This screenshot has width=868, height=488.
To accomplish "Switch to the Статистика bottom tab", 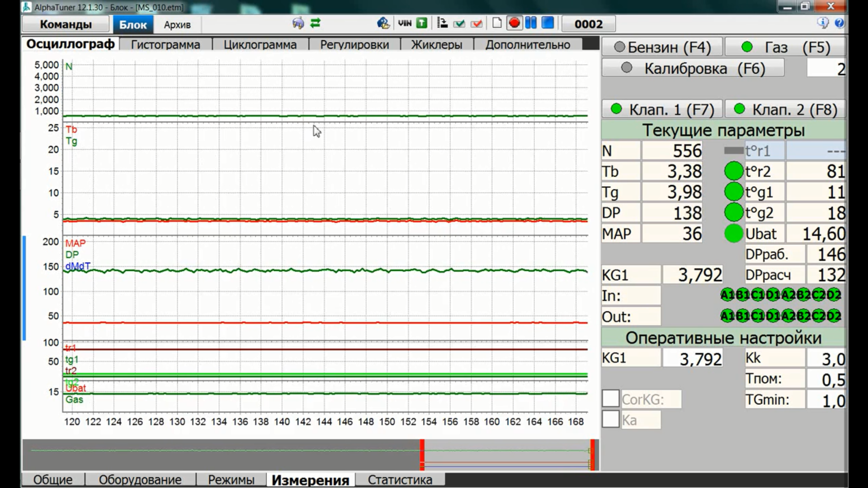I will pyautogui.click(x=400, y=479).
